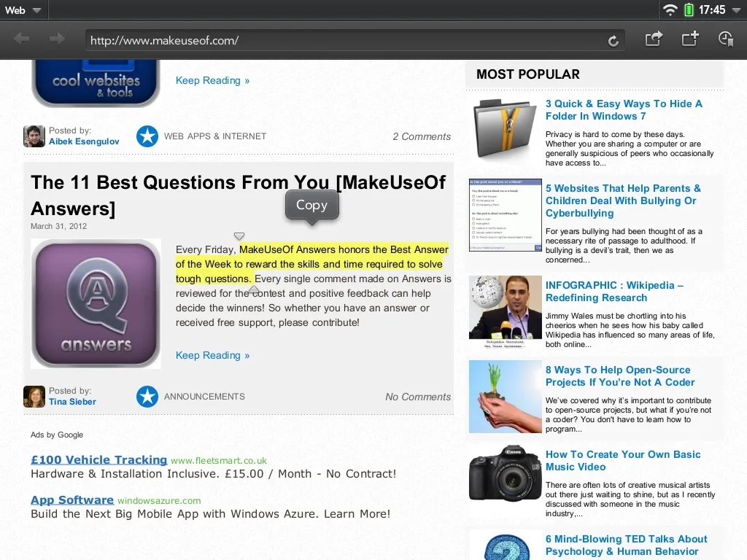The height and width of the screenshot is (560, 747).
Task: Open a new browser tab
Action: click(x=689, y=38)
